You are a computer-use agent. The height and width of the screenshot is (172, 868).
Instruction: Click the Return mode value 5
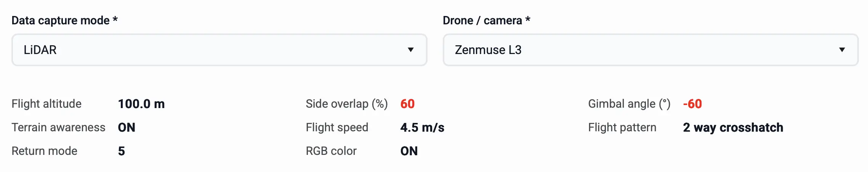click(x=122, y=151)
